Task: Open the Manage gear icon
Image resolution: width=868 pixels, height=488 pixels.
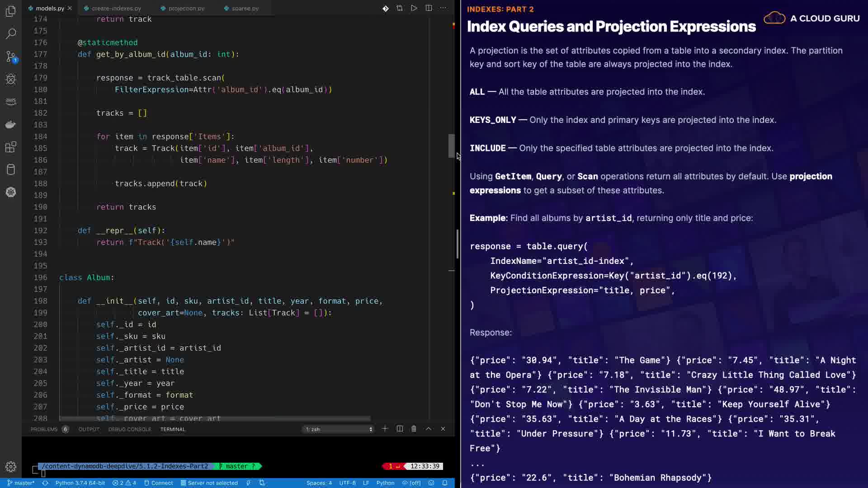Action: (x=11, y=467)
